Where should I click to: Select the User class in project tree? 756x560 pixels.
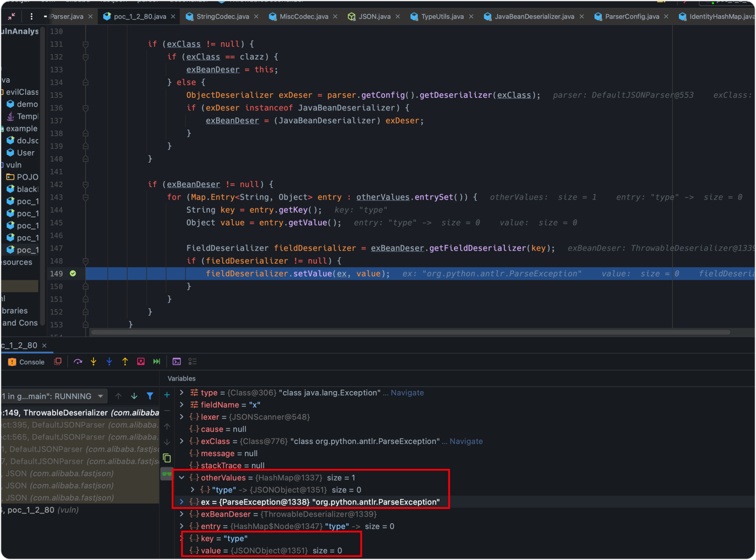click(x=21, y=153)
